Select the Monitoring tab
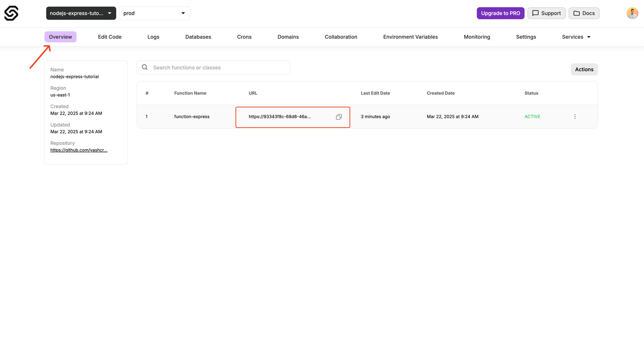This screenshot has height=341, width=644. [477, 37]
